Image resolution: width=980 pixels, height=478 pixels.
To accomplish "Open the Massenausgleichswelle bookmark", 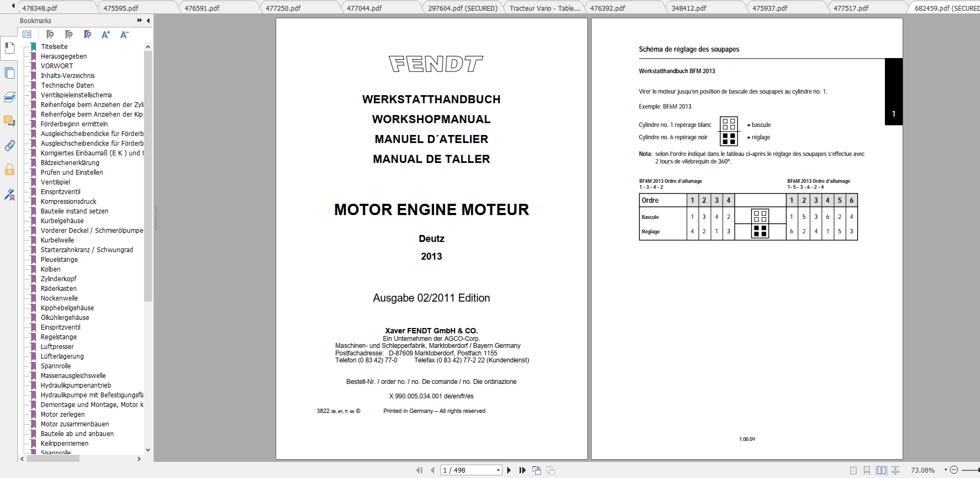I will tap(73, 376).
